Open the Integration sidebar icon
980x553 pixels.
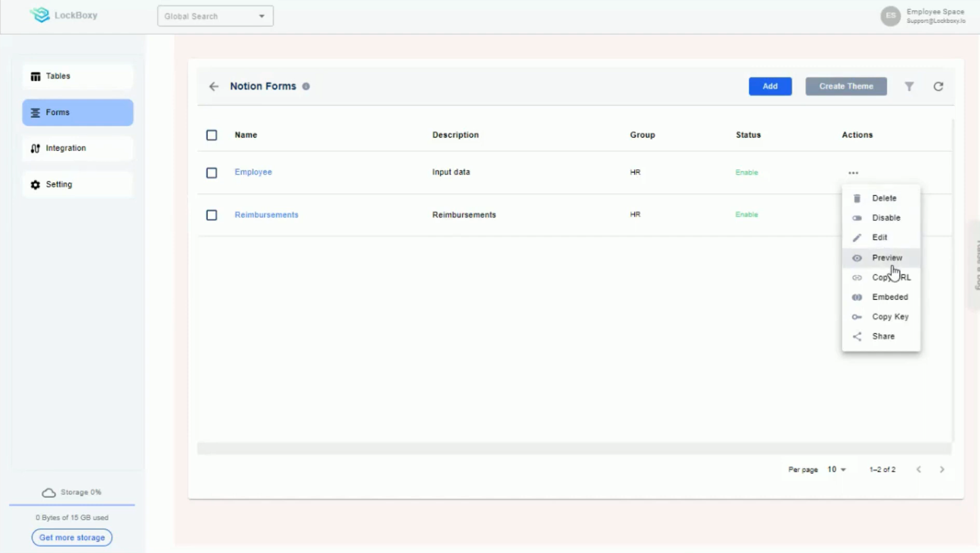tap(35, 149)
